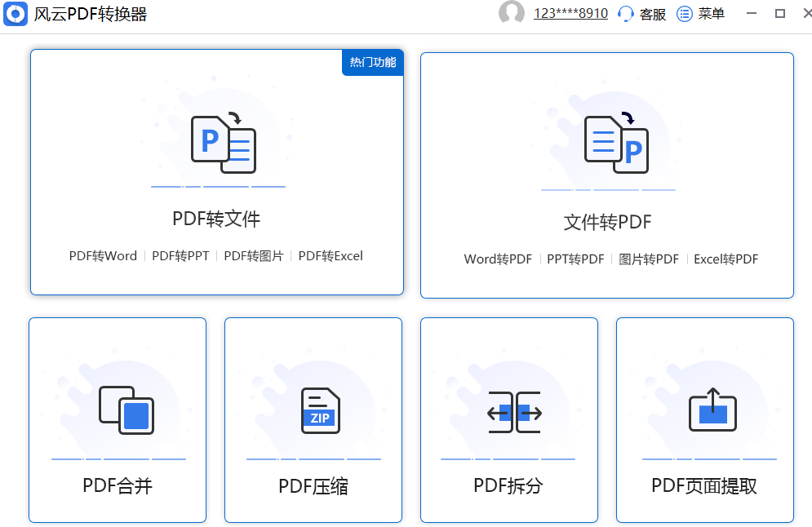
Task: Click the PDF合并 overlapping squares icon
Action: point(126,410)
